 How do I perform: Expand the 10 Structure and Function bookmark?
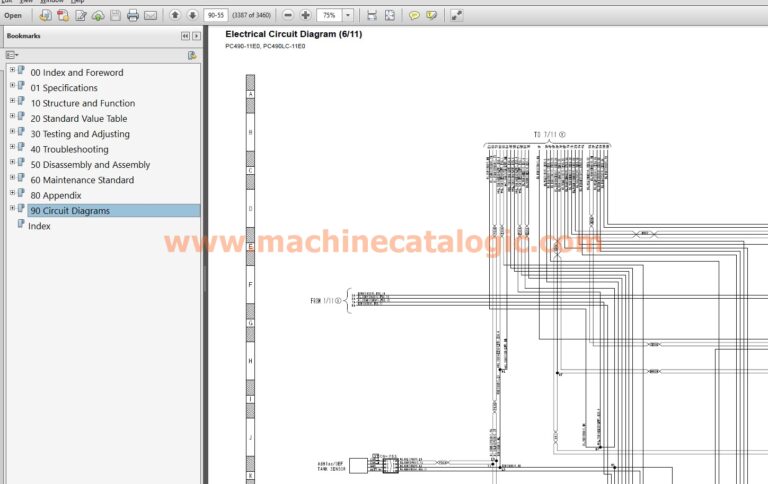[12, 100]
